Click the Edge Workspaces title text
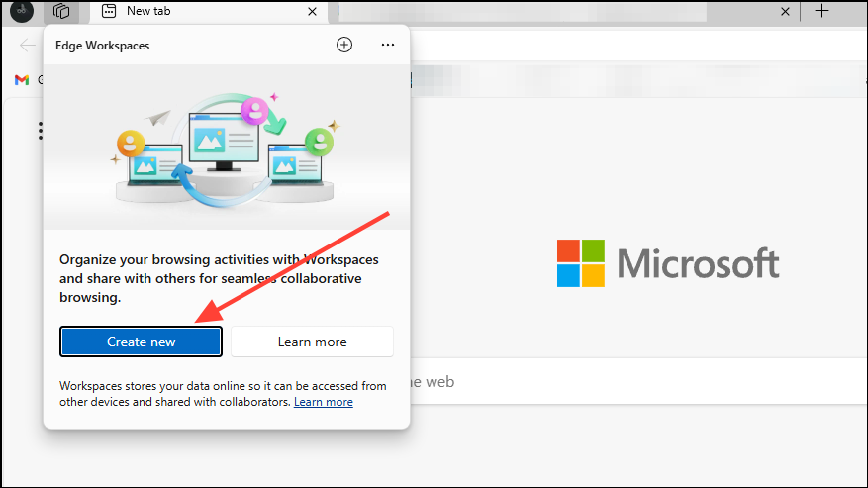The height and width of the screenshot is (488, 868). coord(102,46)
